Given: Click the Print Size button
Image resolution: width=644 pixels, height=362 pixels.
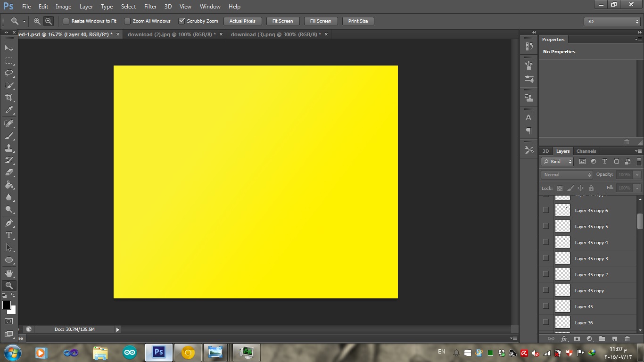Looking at the screenshot, I should (358, 21).
